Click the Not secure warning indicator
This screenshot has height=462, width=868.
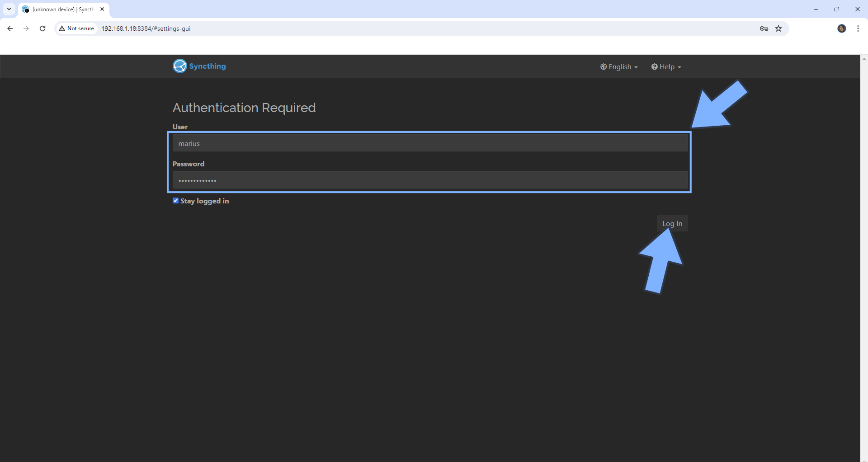(76, 28)
